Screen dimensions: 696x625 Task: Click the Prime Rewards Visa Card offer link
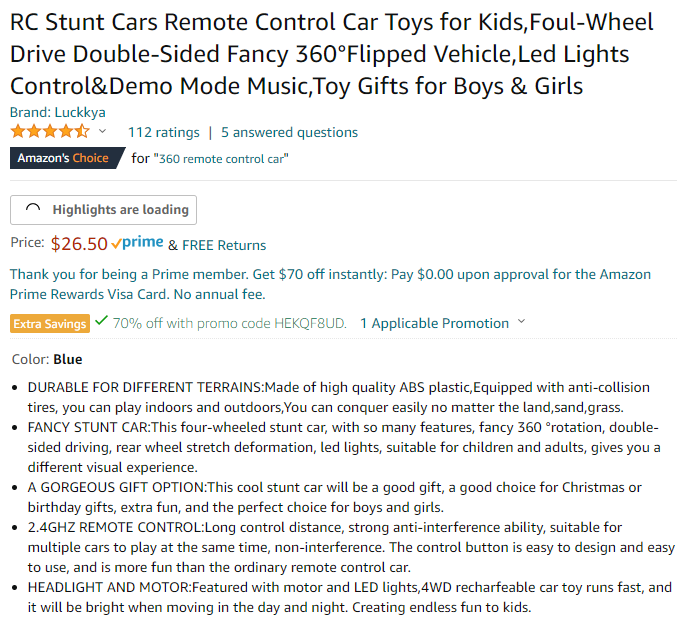[330, 284]
